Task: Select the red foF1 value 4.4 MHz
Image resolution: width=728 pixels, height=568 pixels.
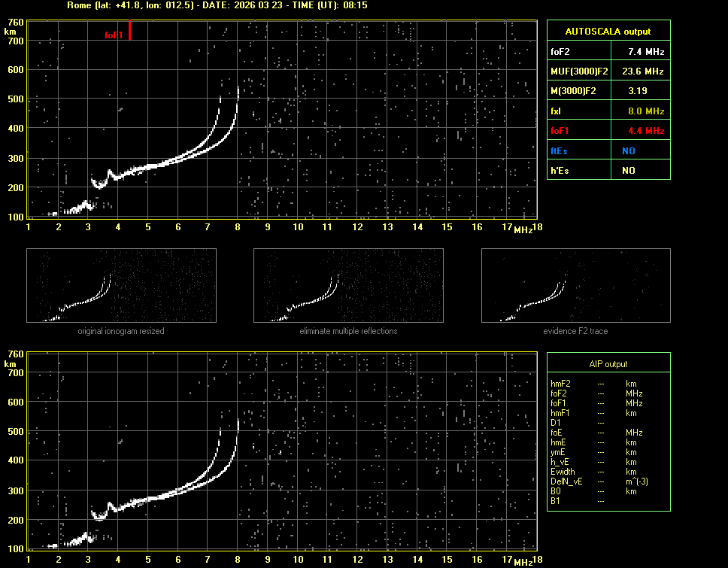Action: 639,131
